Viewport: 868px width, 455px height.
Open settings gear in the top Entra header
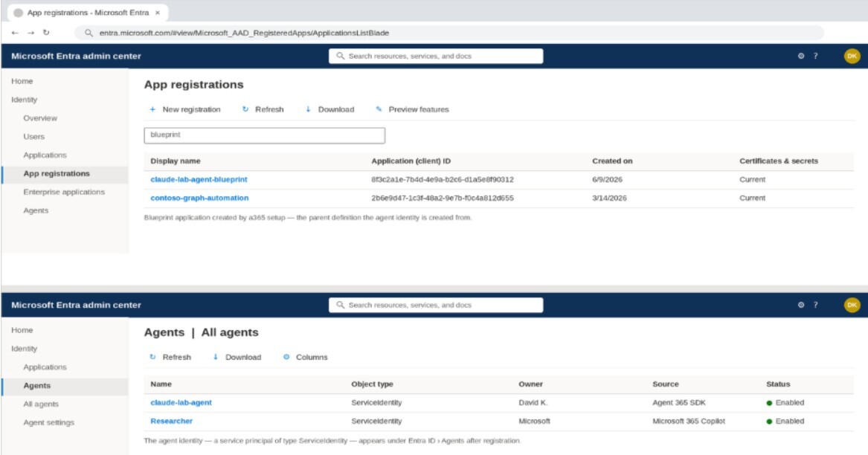[x=800, y=56]
